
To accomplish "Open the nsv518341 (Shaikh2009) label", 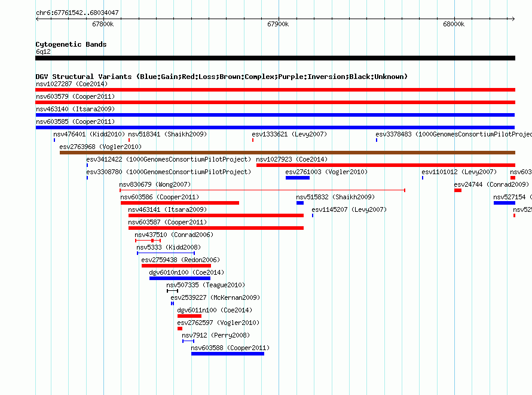I will pos(167,134).
